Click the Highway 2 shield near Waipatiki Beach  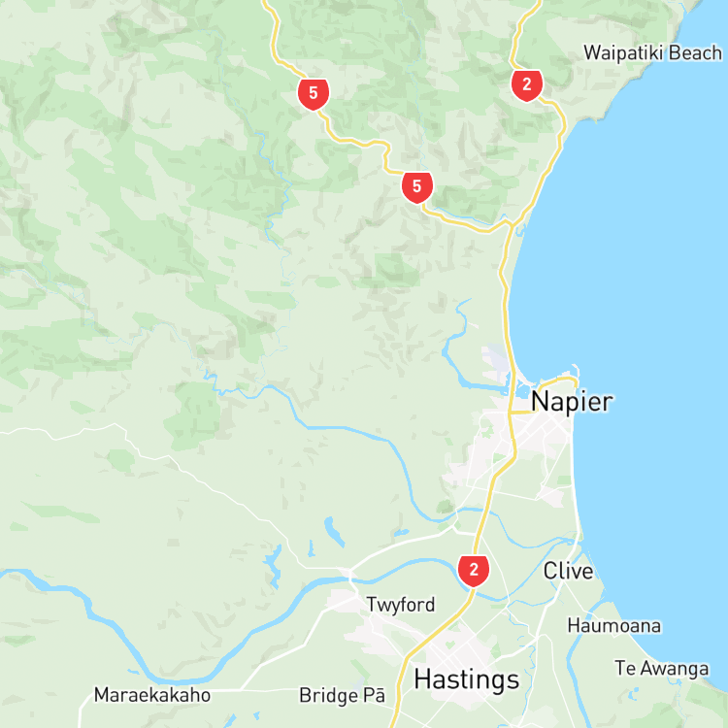point(526,85)
